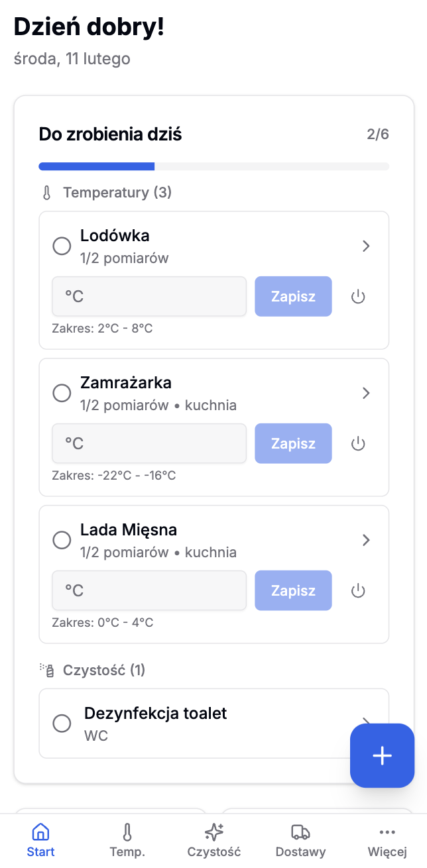Mark Dezynfekcja toalet as completed

pyautogui.click(x=62, y=723)
